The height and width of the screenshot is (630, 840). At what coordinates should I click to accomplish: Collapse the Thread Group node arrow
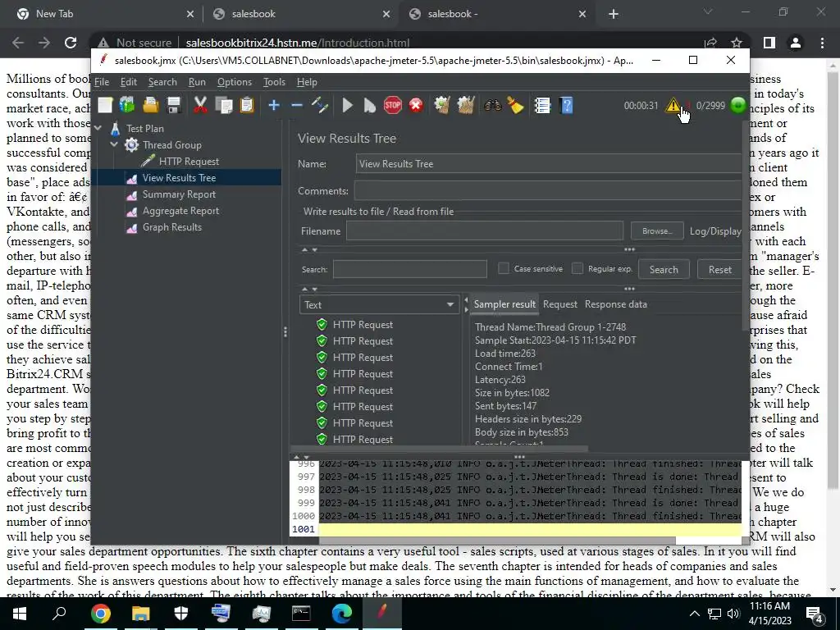coord(114,144)
